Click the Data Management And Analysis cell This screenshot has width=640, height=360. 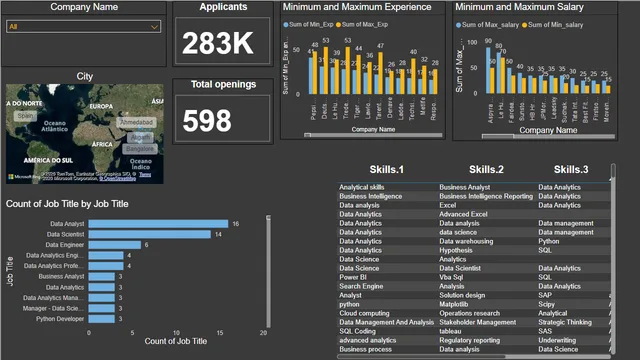point(387,322)
